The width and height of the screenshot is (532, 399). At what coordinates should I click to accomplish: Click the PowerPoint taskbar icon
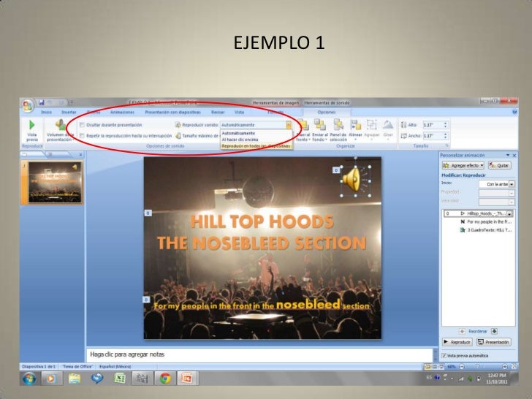click(x=187, y=379)
